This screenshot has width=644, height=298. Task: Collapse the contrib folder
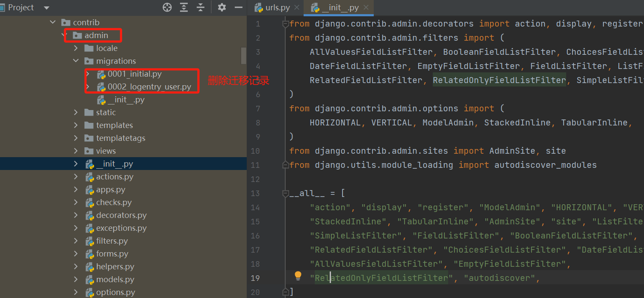pos(53,22)
